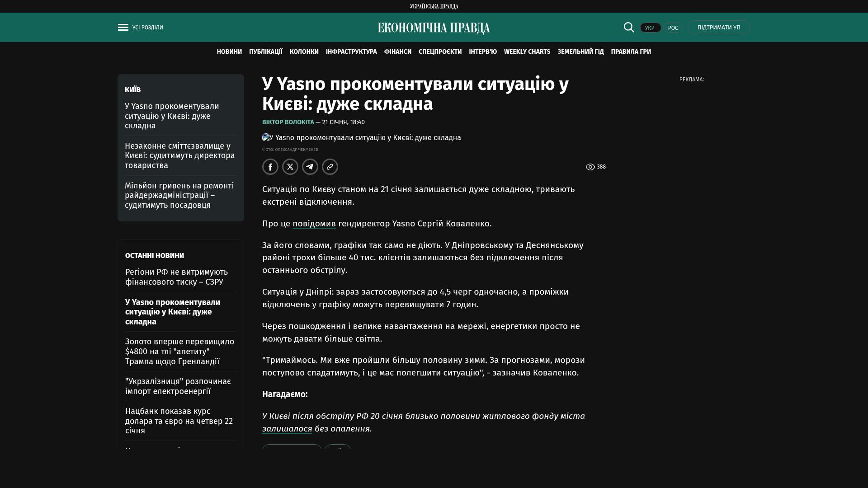Share article on Facebook
This screenshot has height=488, width=868.
tap(270, 167)
